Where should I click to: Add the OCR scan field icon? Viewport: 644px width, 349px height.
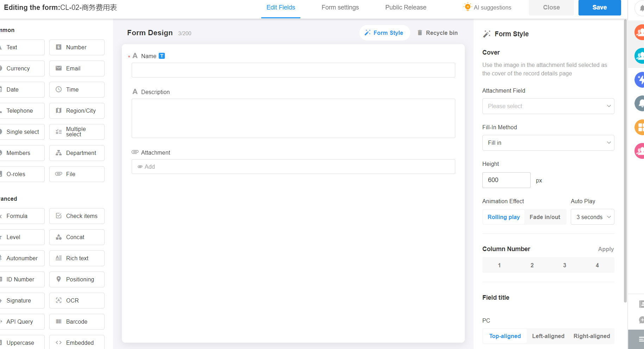59,300
